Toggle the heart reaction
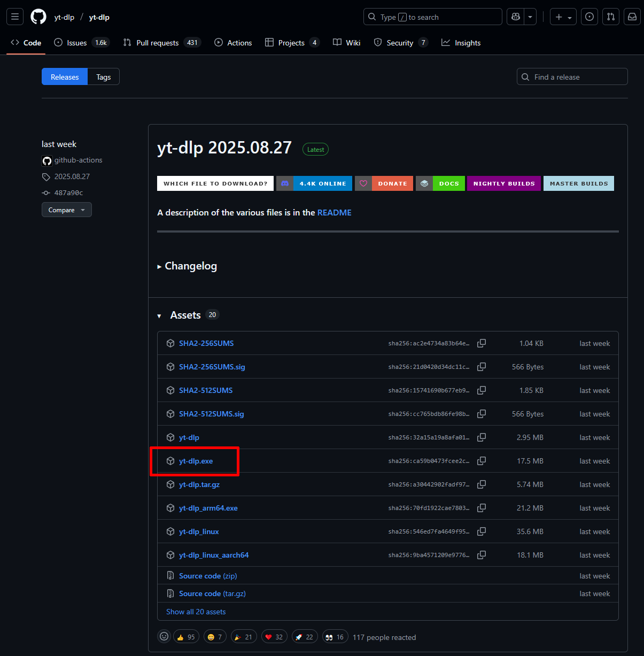The image size is (644, 656). click(x=274, y=637)
